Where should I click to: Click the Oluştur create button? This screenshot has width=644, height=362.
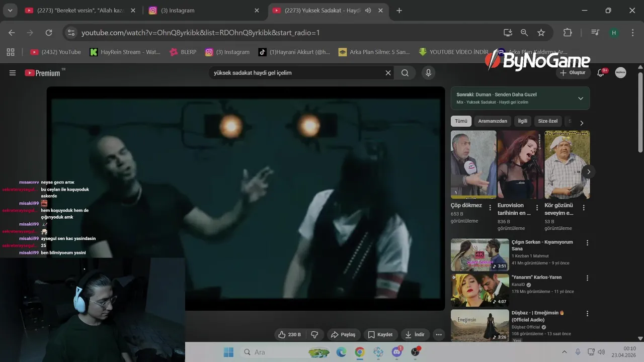tap(573, 73)
